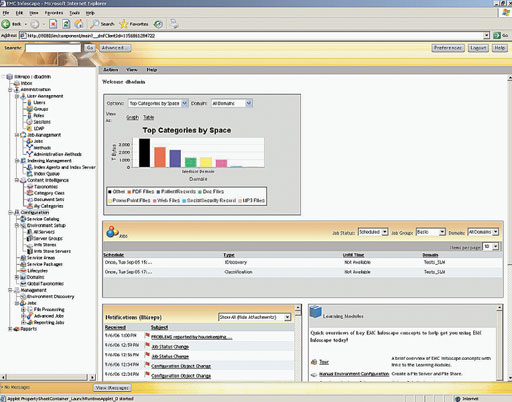Open the Server Groups item
This screenshot has width=512, height=402.
(x=48, y=238)
